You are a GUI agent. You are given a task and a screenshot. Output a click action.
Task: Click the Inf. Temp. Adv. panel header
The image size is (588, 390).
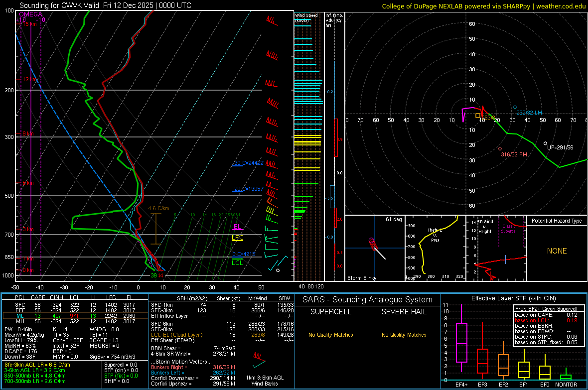(334, 20)
